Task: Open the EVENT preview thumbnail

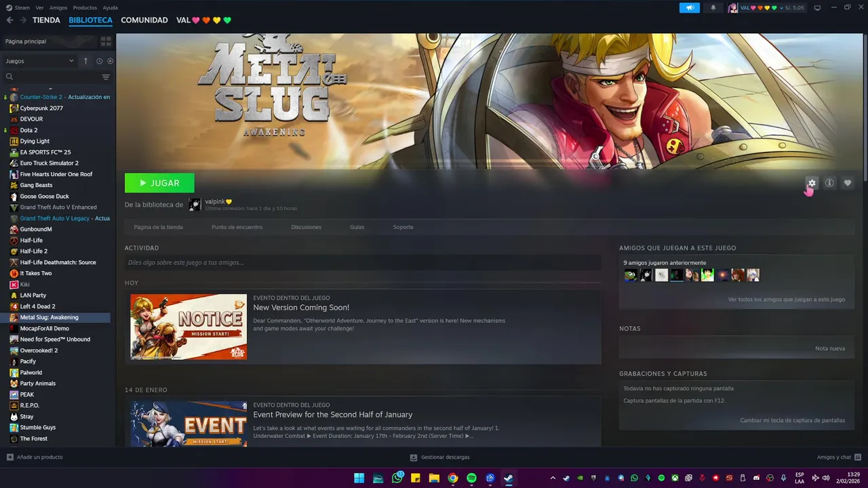Action: (x=189, y=424)
